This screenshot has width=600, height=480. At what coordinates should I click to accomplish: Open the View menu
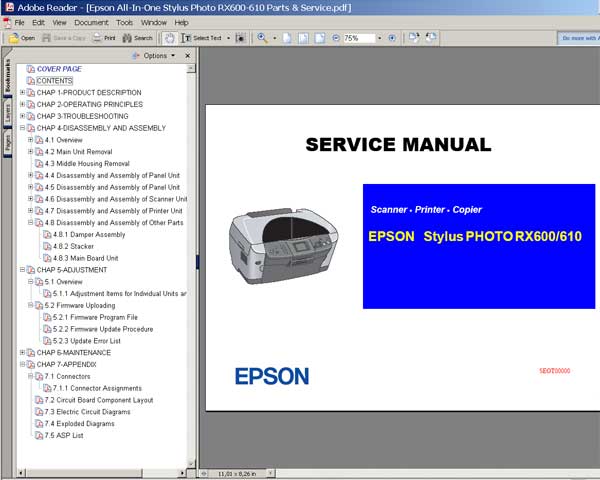click(59, 23)
